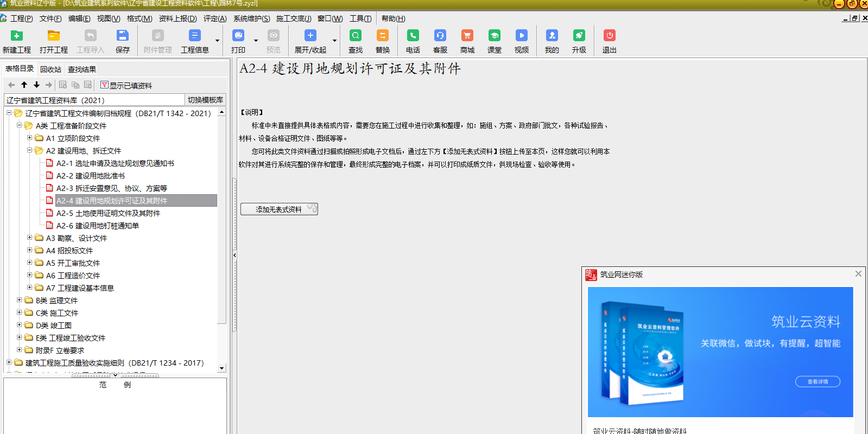Click the 电话 phone icon
The width and height of the screenshot is (868, 434).
413,42
